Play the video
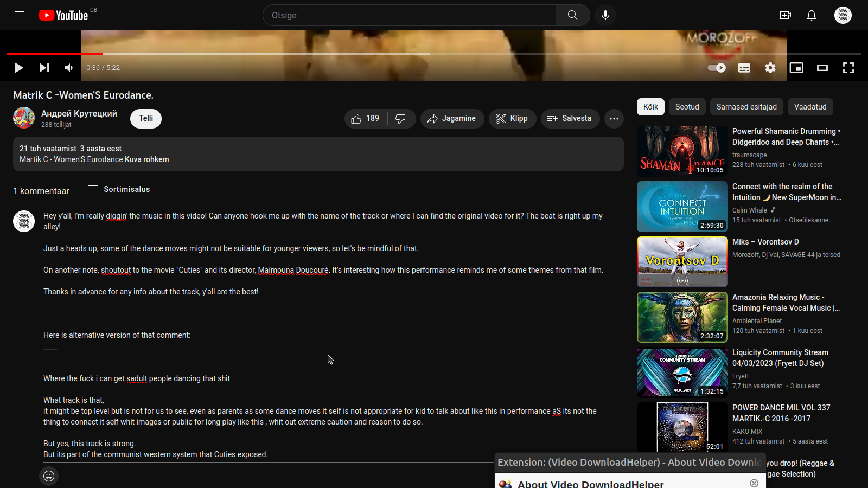Image resolution: width=868 pixels, height=488 pixels. (19, 68)
